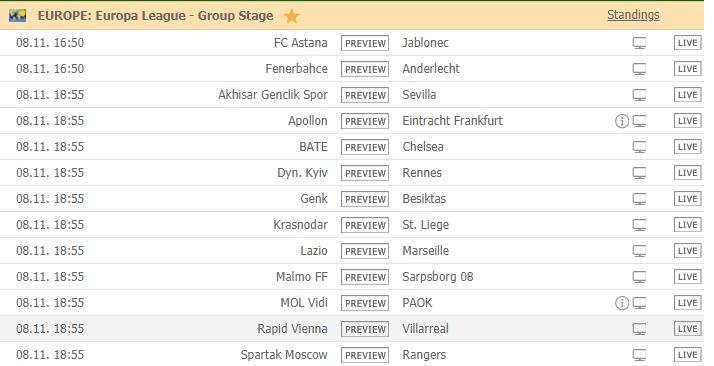714x366 pixels.
Task: Click TV icon for Spartak Moscow vs Rangers
Action: coord(639,355)
